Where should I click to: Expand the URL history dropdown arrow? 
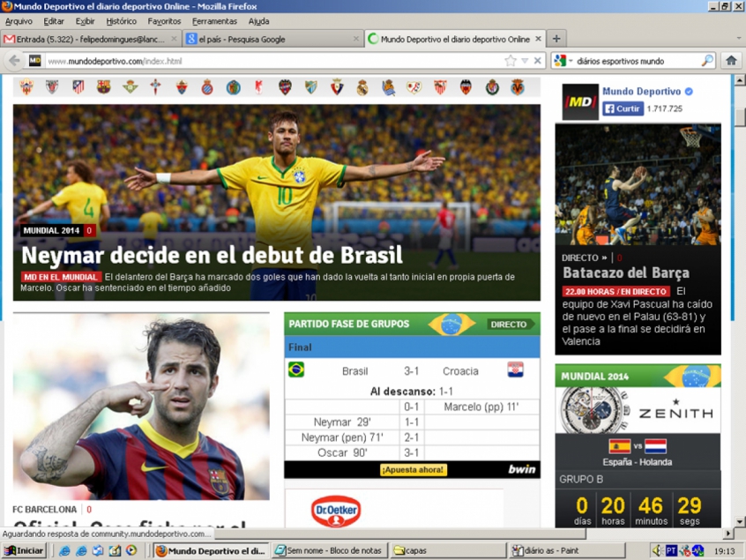click(x=525, y=61)
